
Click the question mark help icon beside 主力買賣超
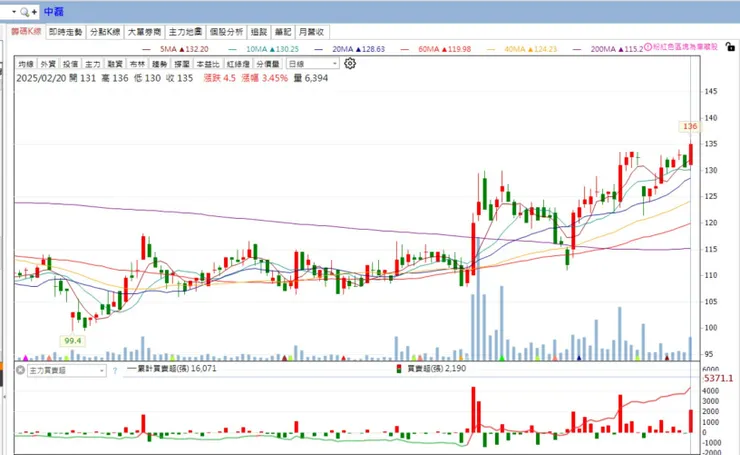[115, 371]
